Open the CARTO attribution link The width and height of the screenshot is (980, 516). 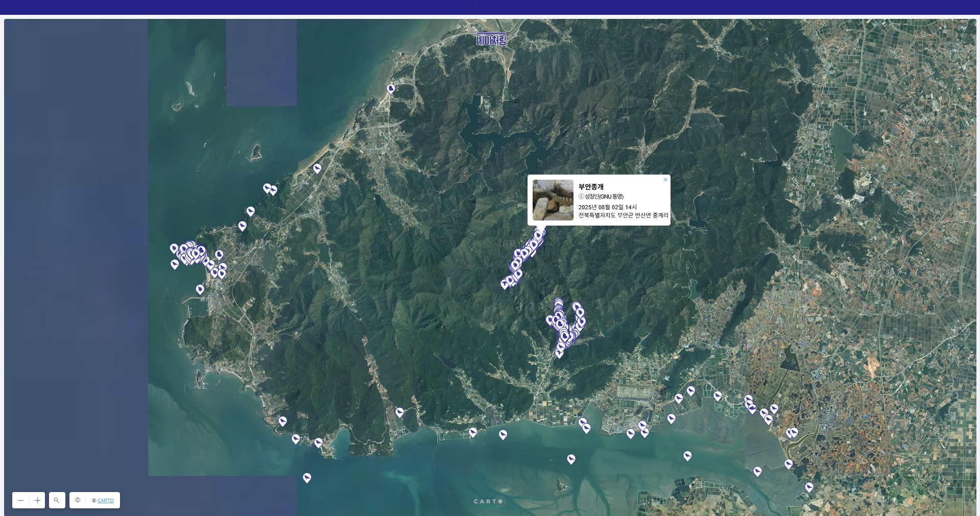(105, 501)
